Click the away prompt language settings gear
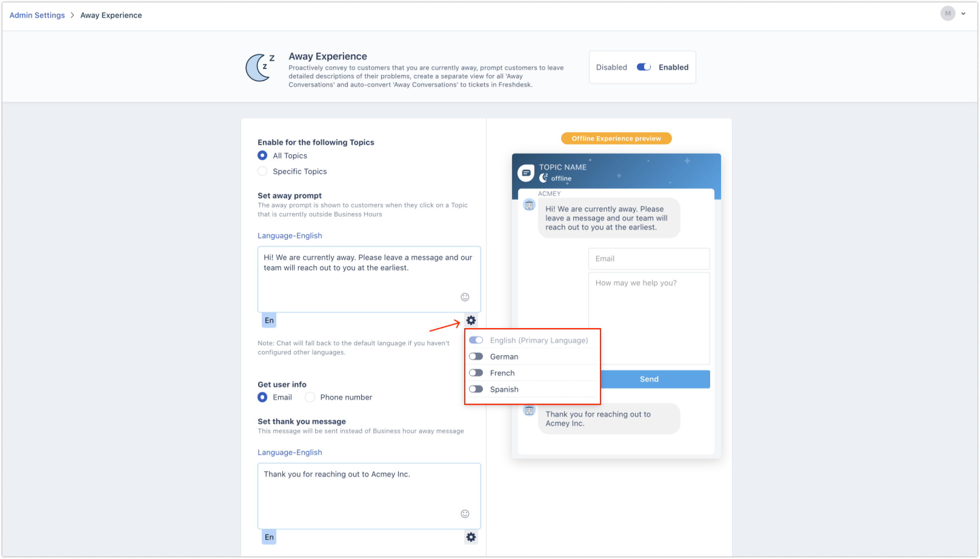 coord(471,320)
